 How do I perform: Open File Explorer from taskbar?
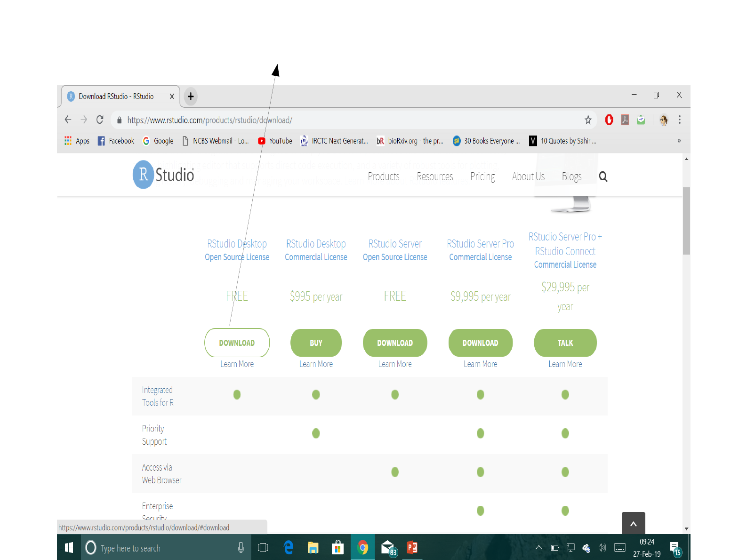[x=313, y=548]
